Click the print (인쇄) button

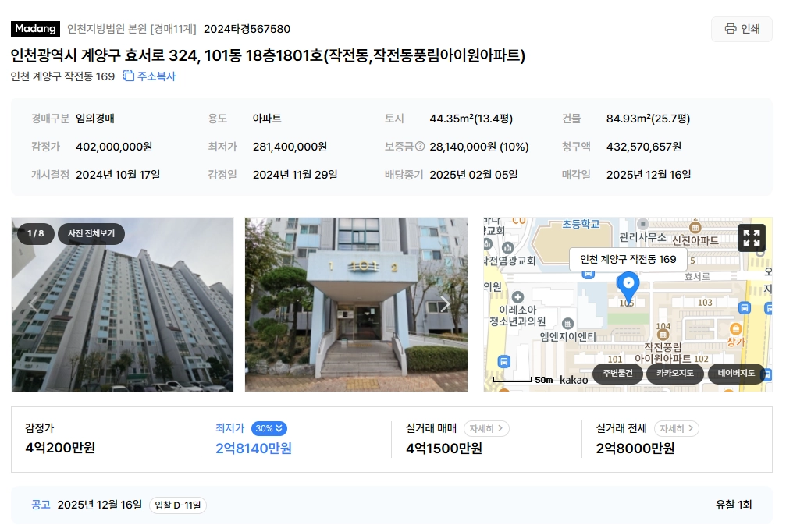click(x=742, y=29)
